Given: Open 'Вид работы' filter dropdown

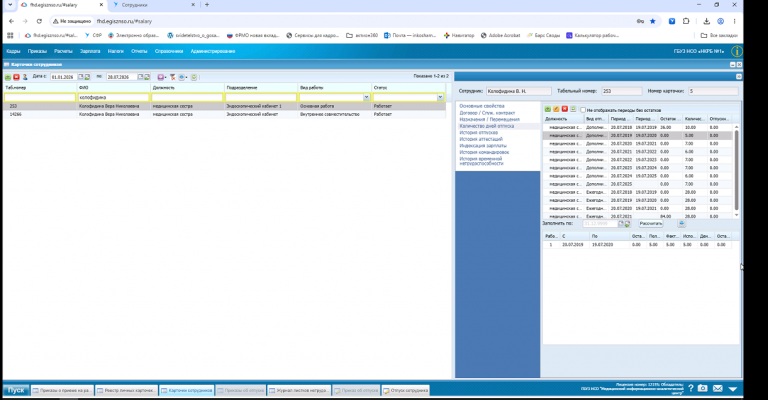Looking at the screenshot, I should (x=366, y=97).
